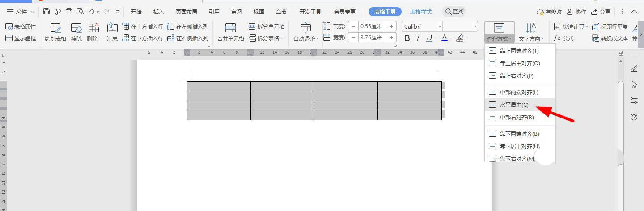The image size is (644, 211).
Task: Toggle Bold formatting
Action: point(407,38)
